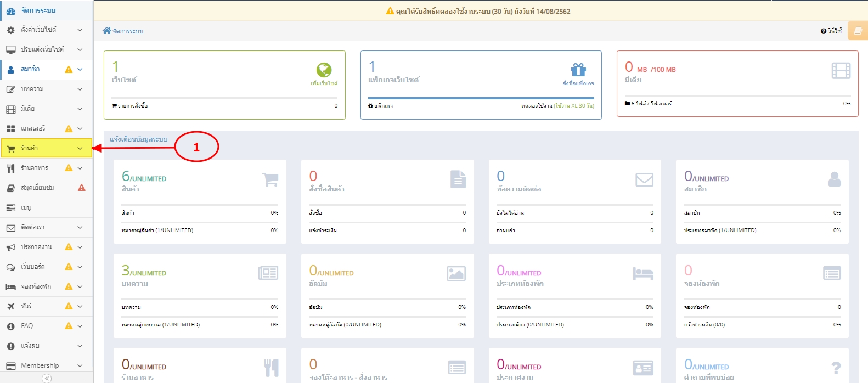Viewport: 868px width, 383px height.
Task: Expand the ตั้งค่าเว็บไซต์ chevron in sidebar
Action: (80, 30)
